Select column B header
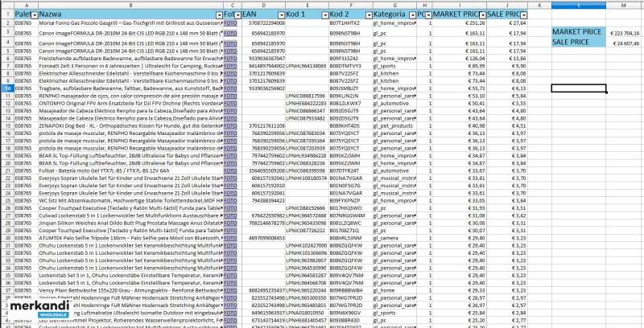The image size is (644, 328). tap(130, 6)
